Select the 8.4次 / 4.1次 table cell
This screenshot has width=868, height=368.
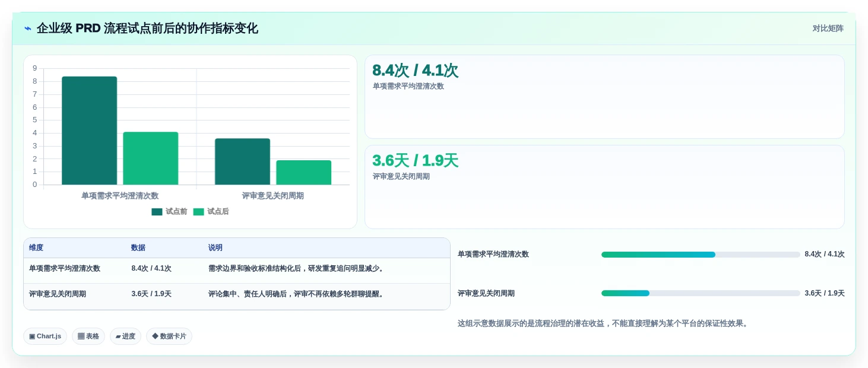[151, 269]
